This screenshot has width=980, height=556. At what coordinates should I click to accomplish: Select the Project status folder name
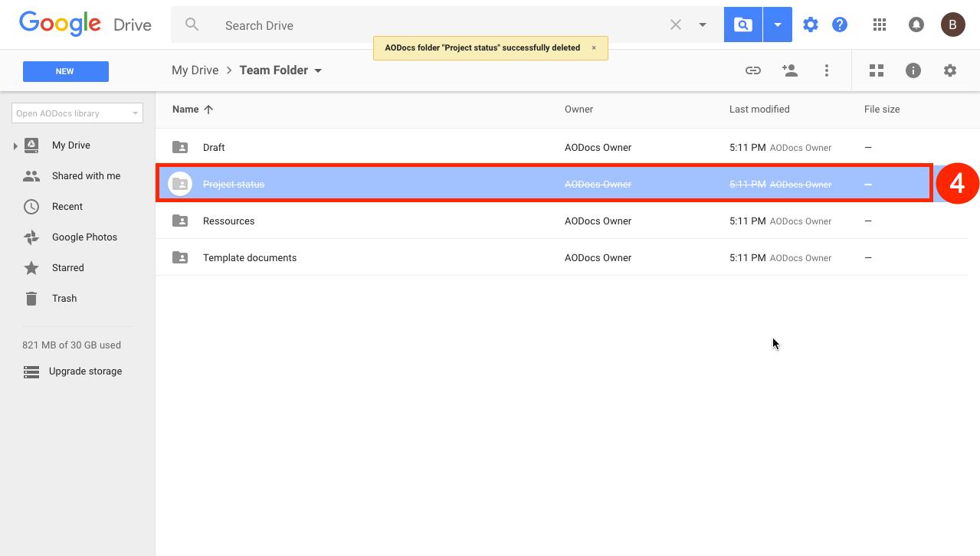coord(234,185)
